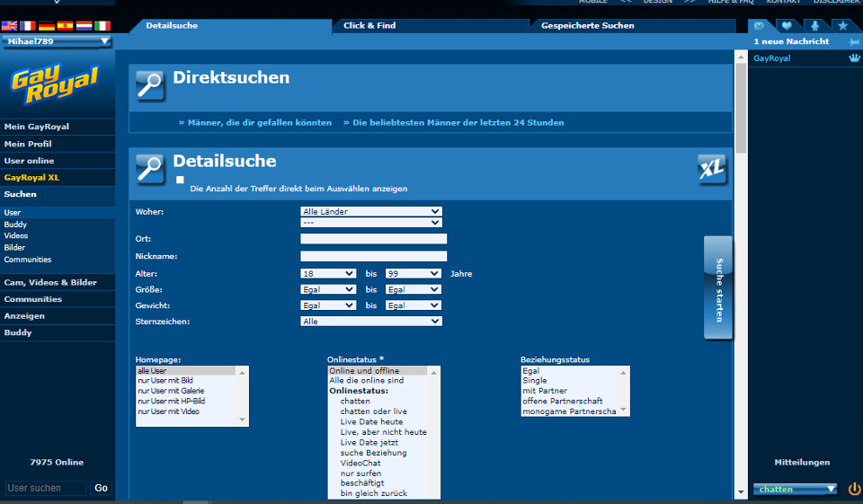The image size is (863, 504).
Task: Select 'Single' in Beziehungsstatus list
Action: (535, 381)
